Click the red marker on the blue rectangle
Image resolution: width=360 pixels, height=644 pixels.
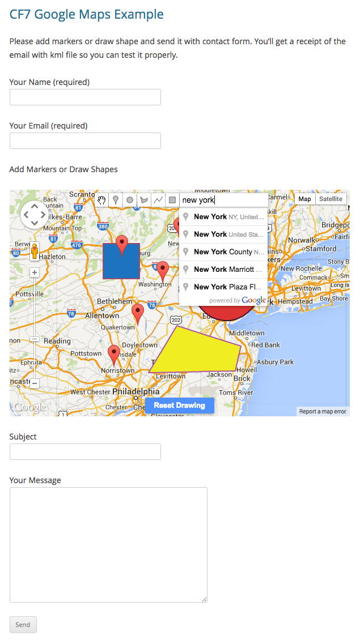click(122, 245)
